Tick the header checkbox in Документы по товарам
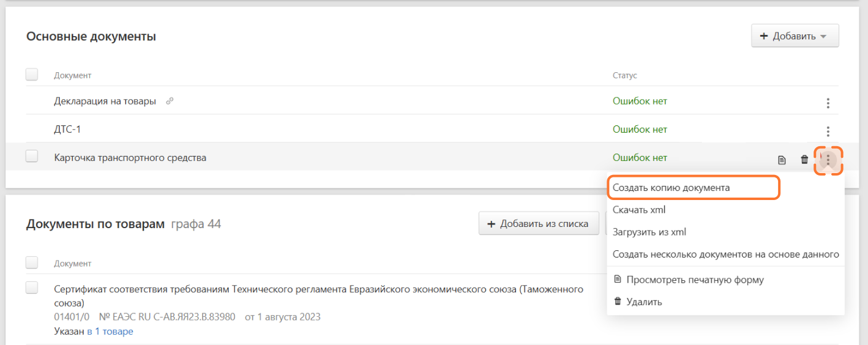This screenshot has width=868, height=345. 32,262
